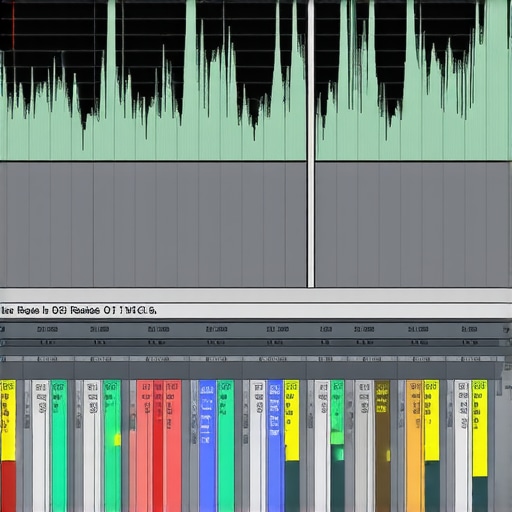The width and height of the screenshot is (512, 512).
Task: Click the white playhead line in the waveform
Action: click(311, 143)
